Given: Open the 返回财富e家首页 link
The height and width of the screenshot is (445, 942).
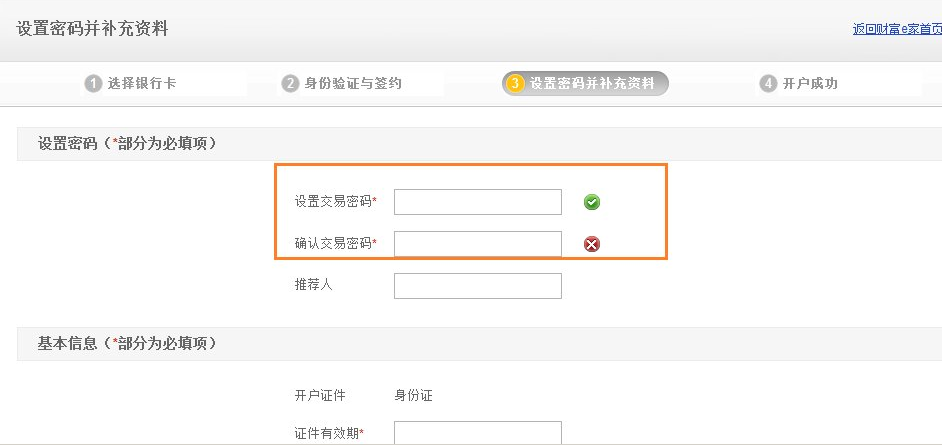Looking at the screenshot, I should tap(897, 30).
